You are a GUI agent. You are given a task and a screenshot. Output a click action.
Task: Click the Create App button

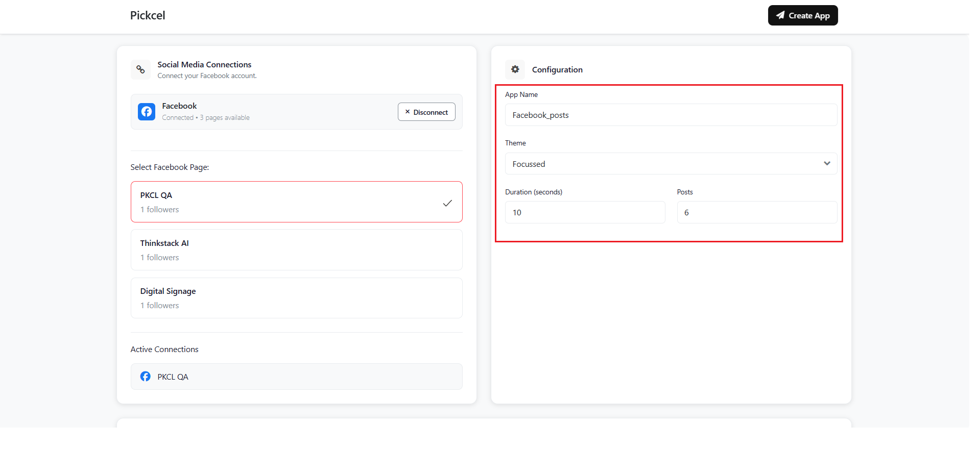(802, 15)
